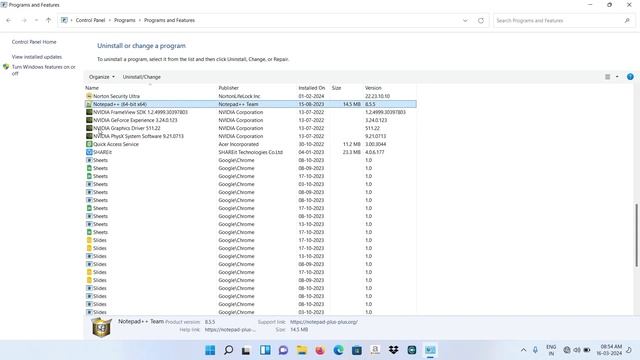Open Turn Windows features on or off
This screenshot has width=640, height=360.
43,70
